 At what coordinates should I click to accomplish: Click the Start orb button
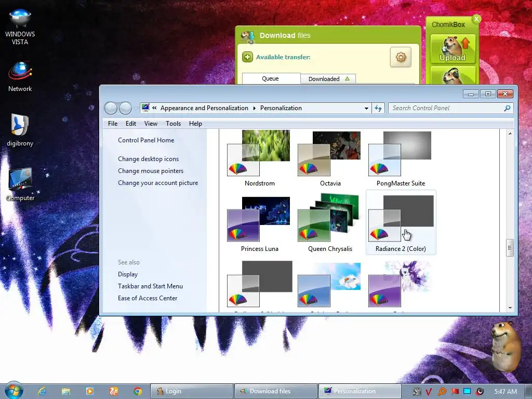(14, 390)
